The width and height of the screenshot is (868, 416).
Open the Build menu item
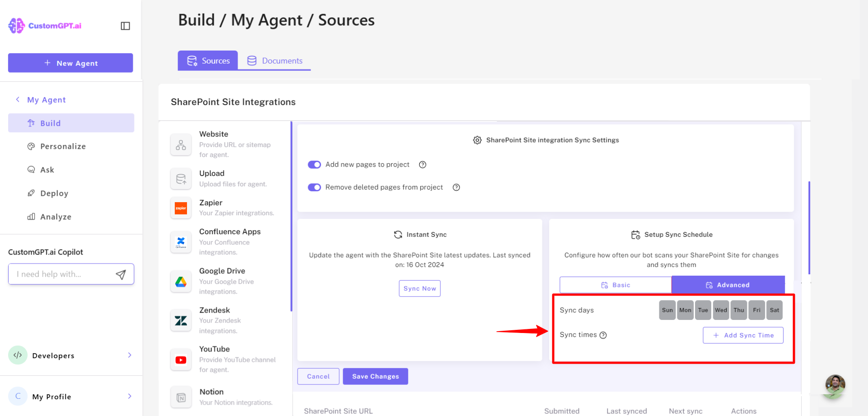coord(71,123)
